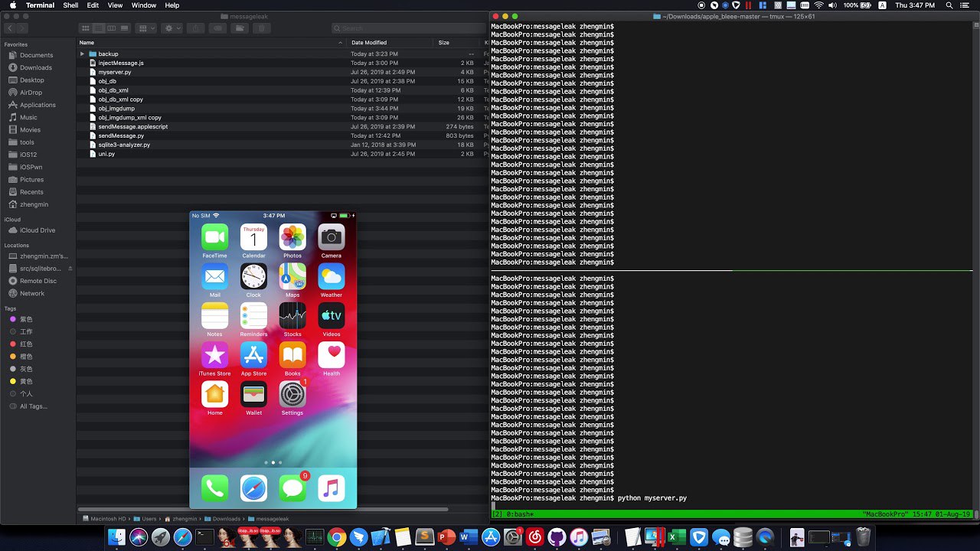
Task: Sort files by Size column
Action: (x=443, y=43)
